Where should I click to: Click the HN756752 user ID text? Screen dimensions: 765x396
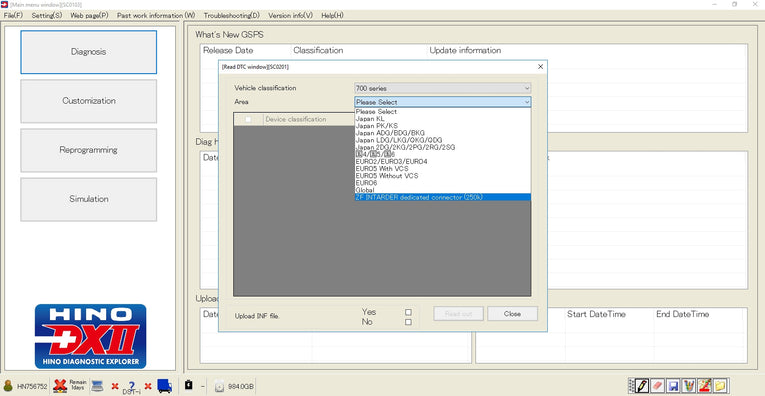click(x=32, y=387)
